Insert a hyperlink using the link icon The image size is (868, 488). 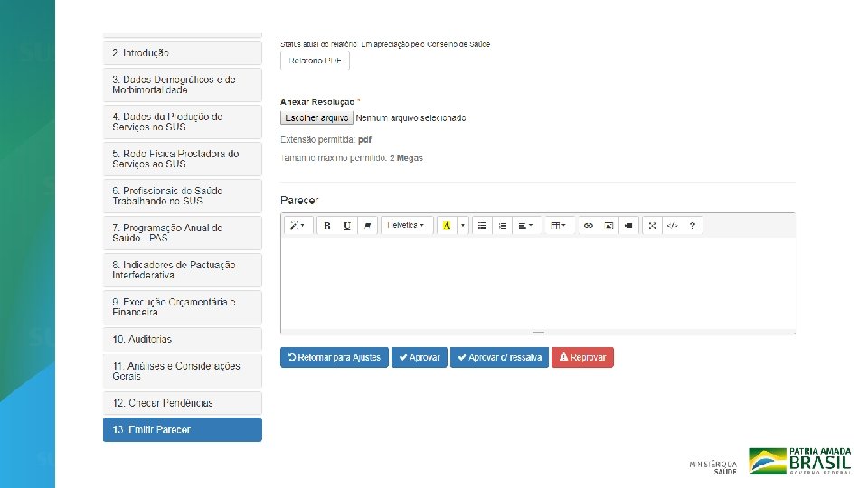589,225
